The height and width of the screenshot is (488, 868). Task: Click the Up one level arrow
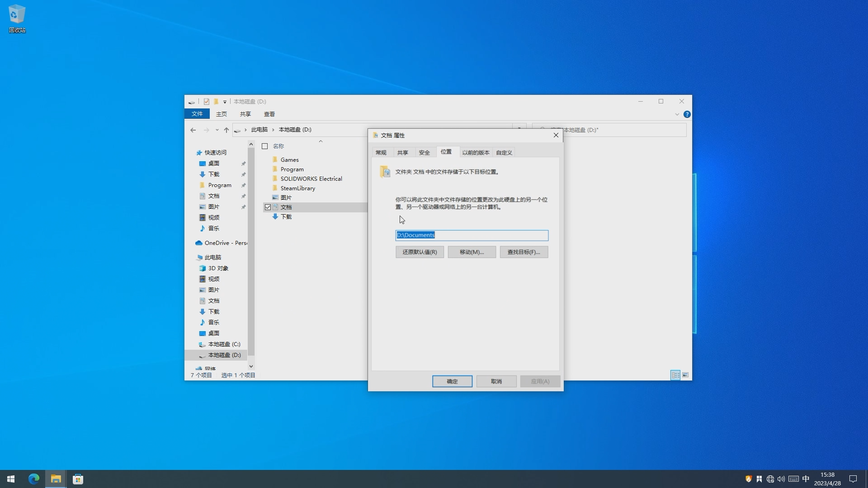pos(226,130)
